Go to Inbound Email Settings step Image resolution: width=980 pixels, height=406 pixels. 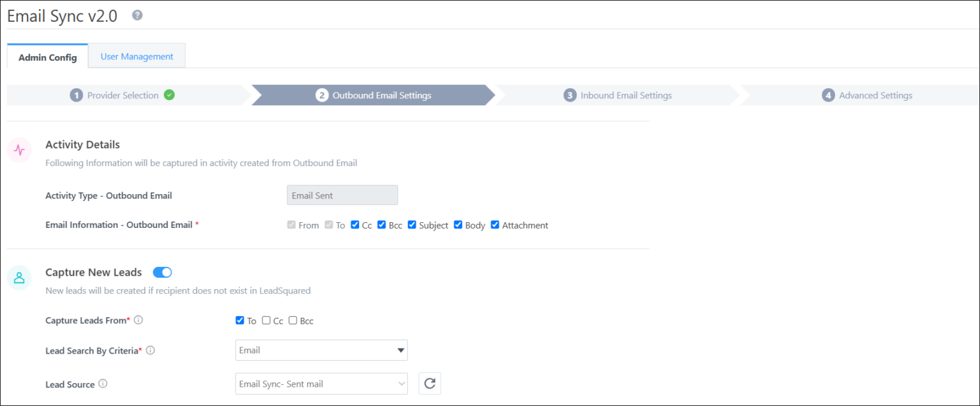[618, 95]
